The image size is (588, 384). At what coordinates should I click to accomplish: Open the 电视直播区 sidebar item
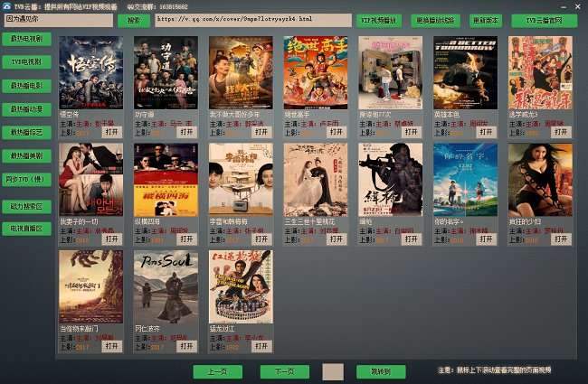click(x=26, y=229)
